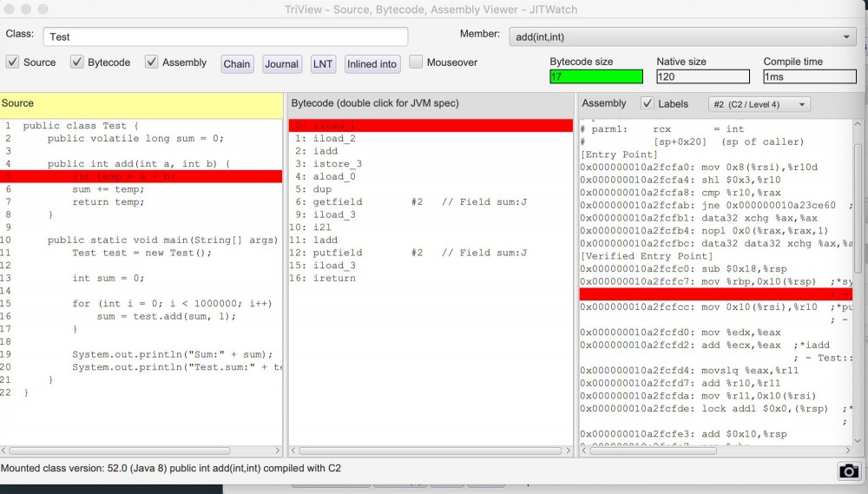The height and width of the screenshot is (494, 868).
Task: Open the compilation level dropdown #2 (C2 / Level 4)
Action: [759, 104]
